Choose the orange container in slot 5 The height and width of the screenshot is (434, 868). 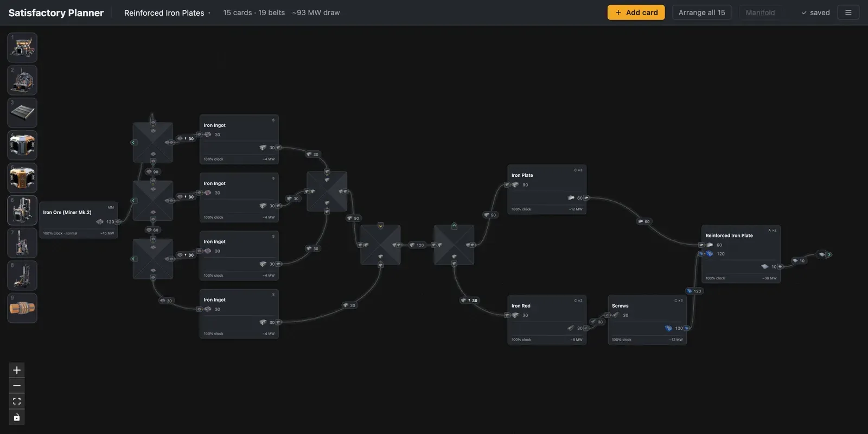tap(22, 177)
